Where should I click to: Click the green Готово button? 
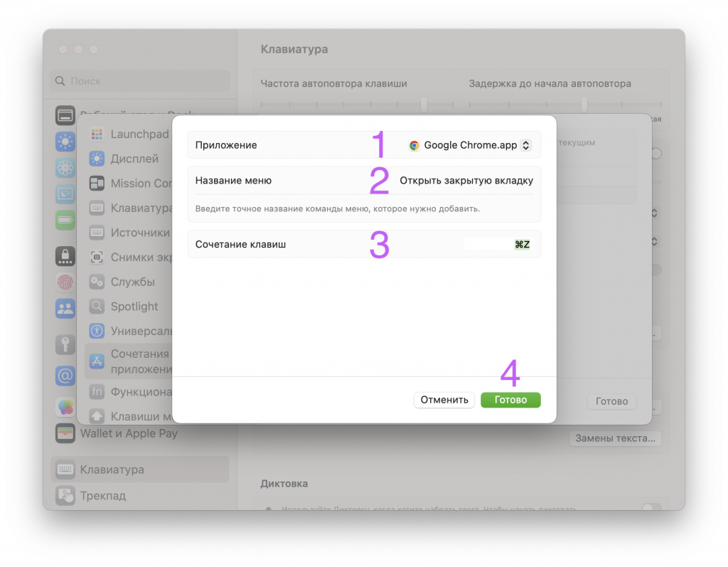click(x=510, y=400)
